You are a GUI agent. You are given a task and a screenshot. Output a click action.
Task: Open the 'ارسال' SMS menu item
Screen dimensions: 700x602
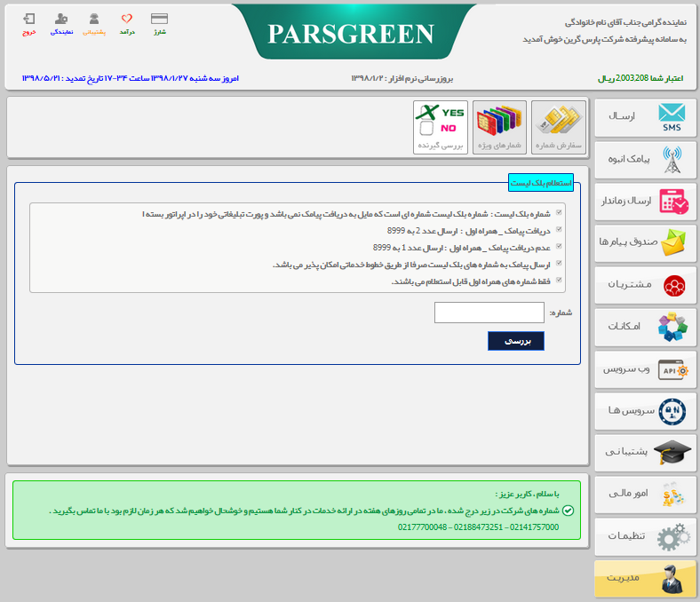click(622, 116)
